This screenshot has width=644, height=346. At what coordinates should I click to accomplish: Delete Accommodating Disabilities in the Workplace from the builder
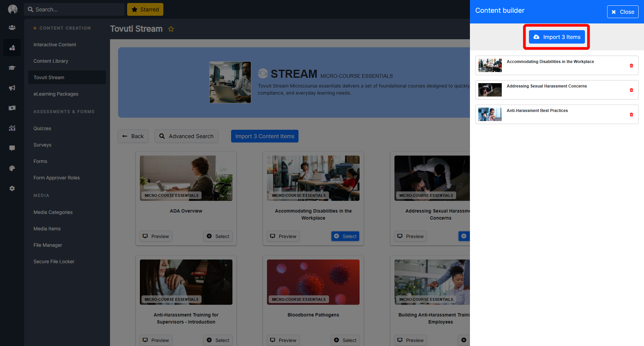631,66
